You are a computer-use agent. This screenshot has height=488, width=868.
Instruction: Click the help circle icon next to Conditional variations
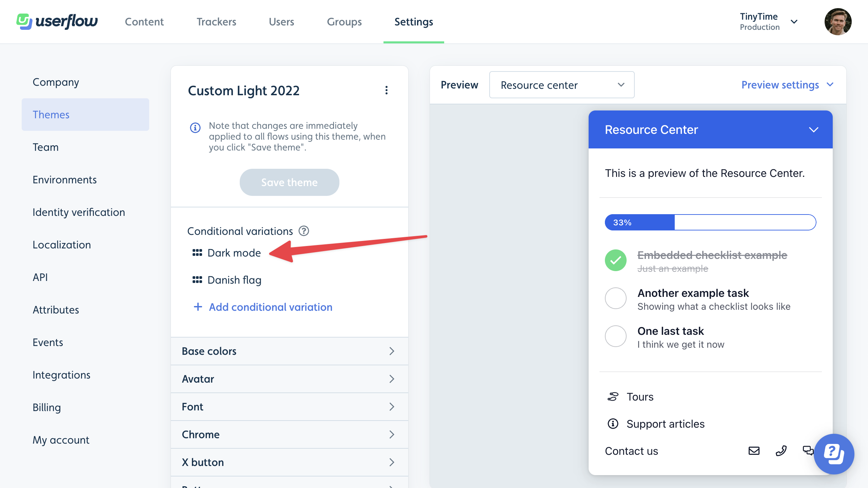(x=304, y=231)
